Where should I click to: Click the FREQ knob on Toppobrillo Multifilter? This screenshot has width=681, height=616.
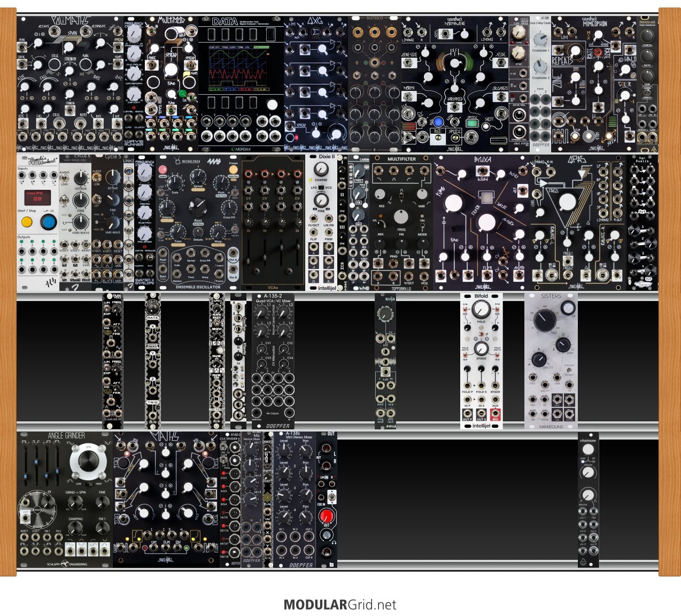pyautogui.click(x=401, y=217)
